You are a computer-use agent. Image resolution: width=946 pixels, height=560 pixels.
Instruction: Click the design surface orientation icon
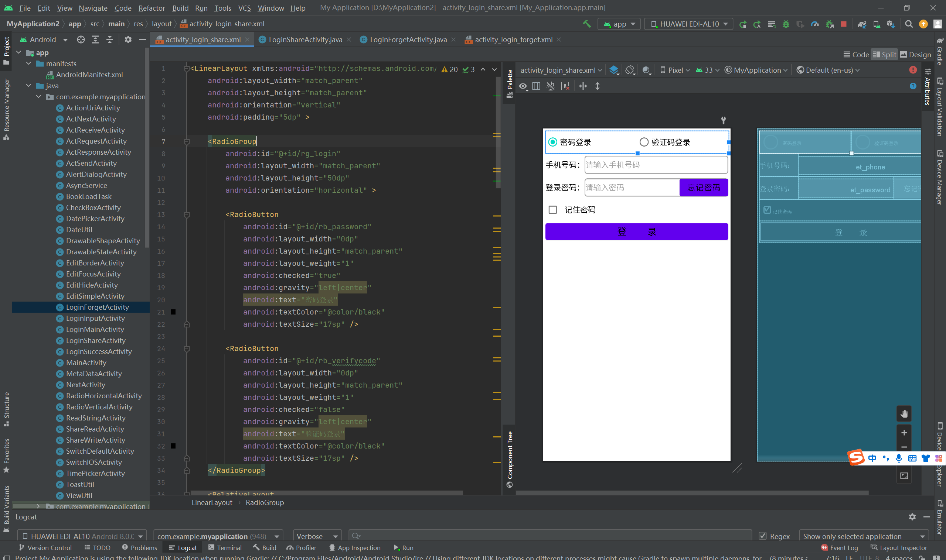click(630, 70)
